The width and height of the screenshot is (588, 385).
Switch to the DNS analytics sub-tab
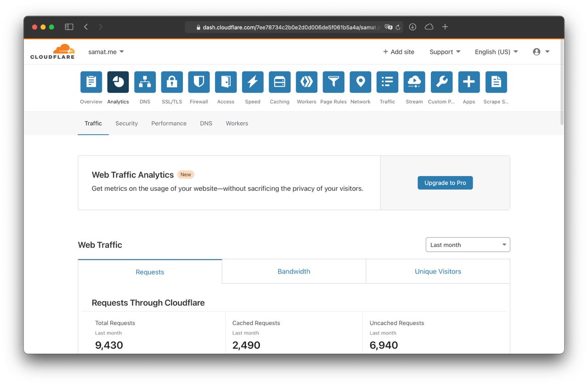coord(206,123)
